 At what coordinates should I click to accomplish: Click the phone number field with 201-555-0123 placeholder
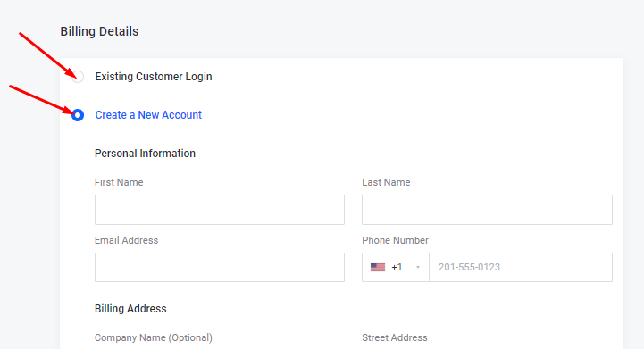pyautogui.click(x=521, y=267)
